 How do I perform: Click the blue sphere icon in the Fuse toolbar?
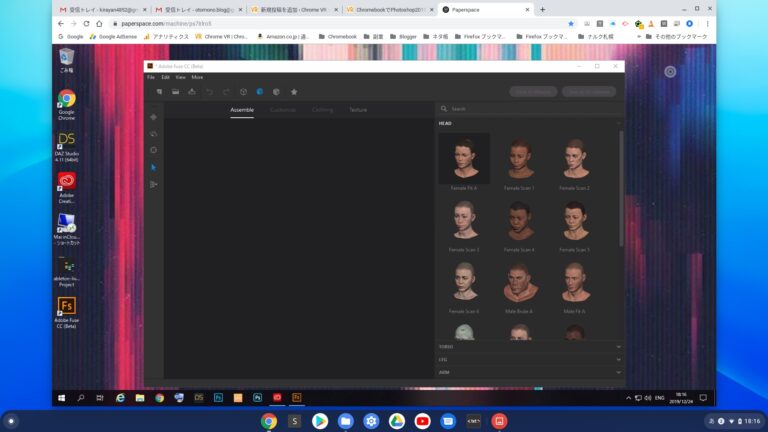(260, 92)
